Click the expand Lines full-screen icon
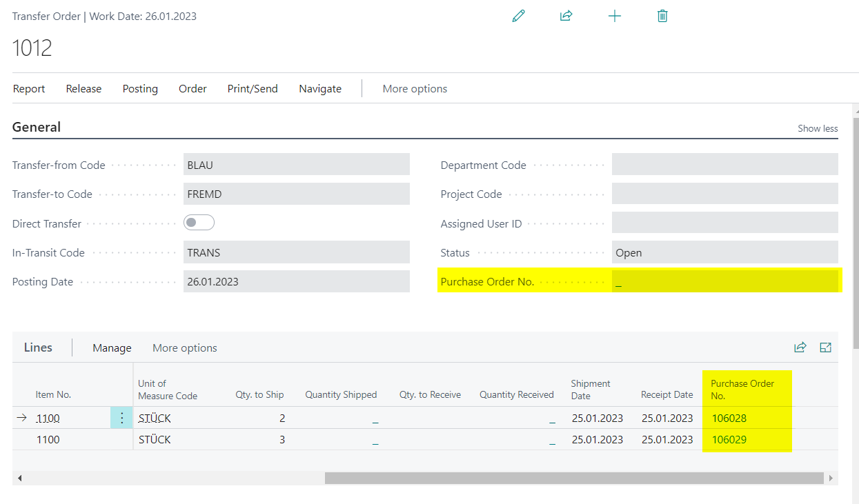 tap(825, 347)
